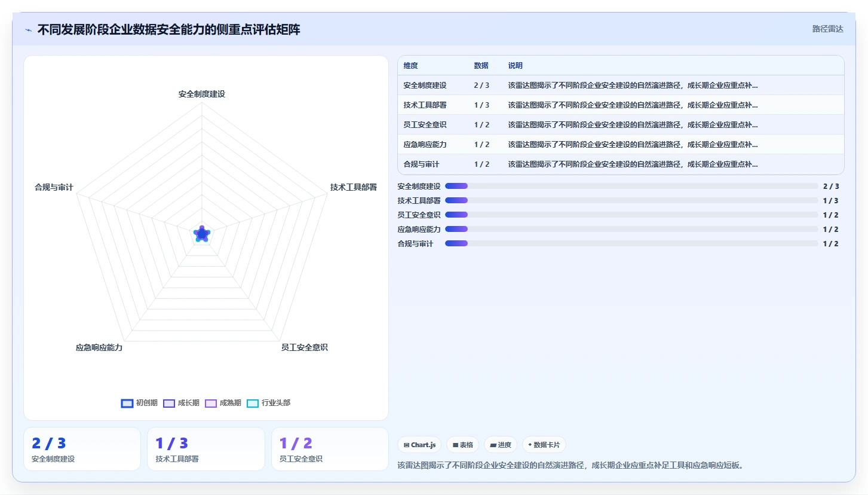Toggle the 初创期 legend entry
Screen dimensions: 868x495
pos(139,403)
